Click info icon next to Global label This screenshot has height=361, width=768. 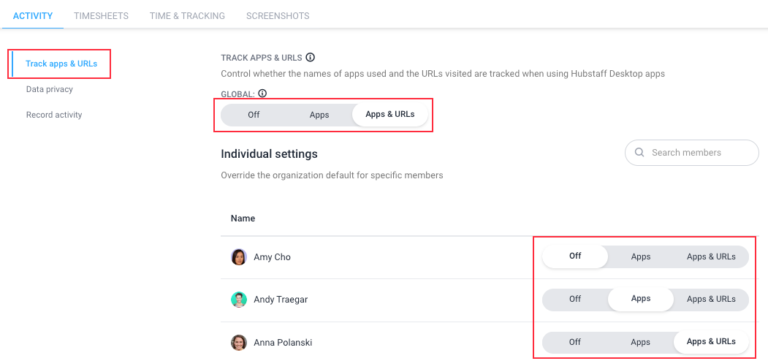tap(263, 93)
